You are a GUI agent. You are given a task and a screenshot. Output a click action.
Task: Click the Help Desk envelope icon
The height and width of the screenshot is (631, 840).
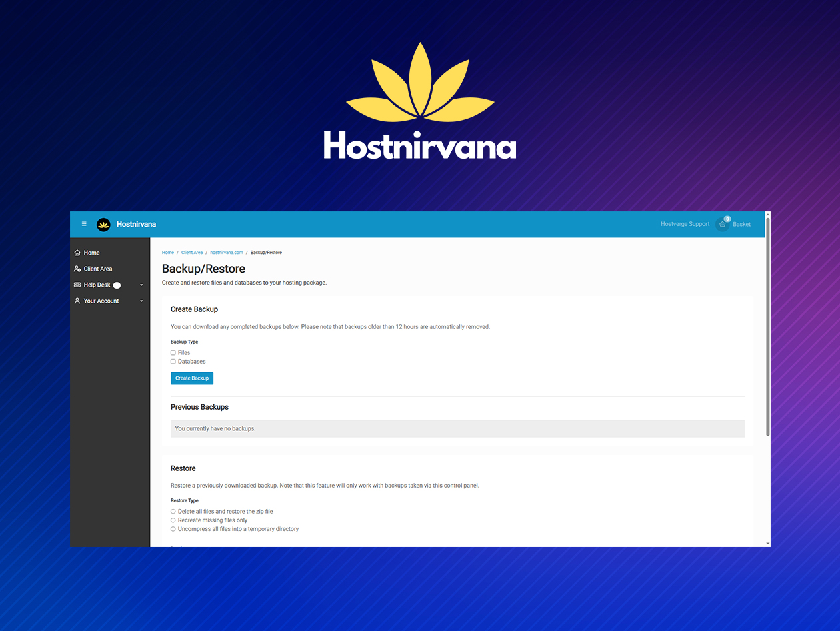(x=77, y=285)
